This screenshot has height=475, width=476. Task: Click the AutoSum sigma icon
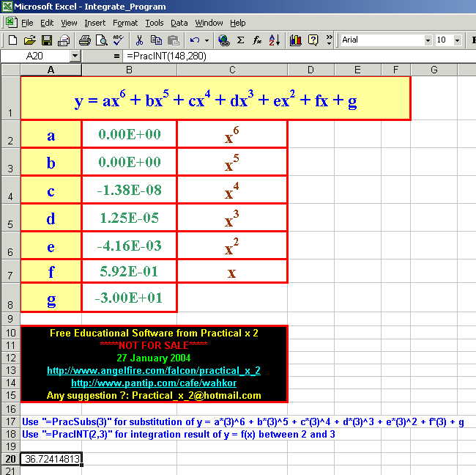pyautogui.click(x=240, y=40)
